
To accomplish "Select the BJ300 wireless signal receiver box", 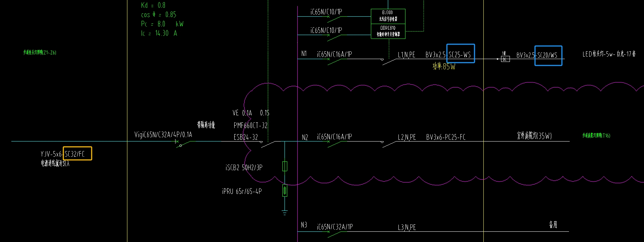I will 388,16.
